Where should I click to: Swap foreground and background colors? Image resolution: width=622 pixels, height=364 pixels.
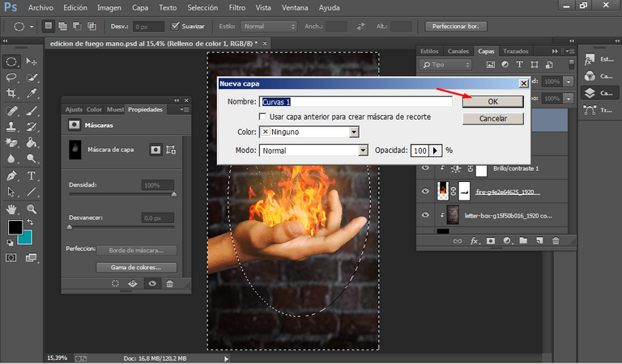[x=30, y=222]
